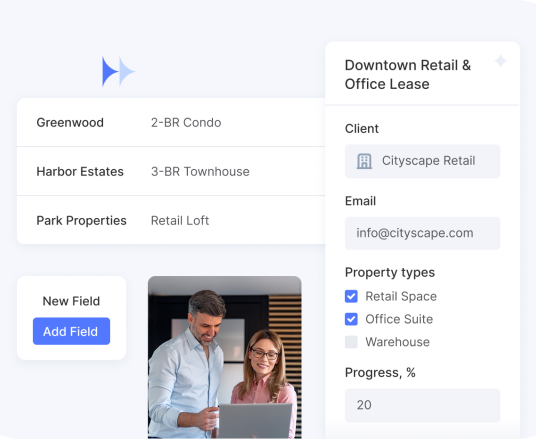Click the Warehouse label text

click(x=398, y=342)
